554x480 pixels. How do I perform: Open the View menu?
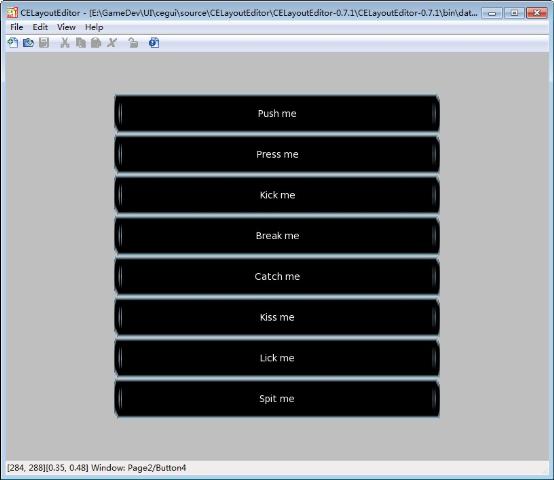[x=66, y=27]
